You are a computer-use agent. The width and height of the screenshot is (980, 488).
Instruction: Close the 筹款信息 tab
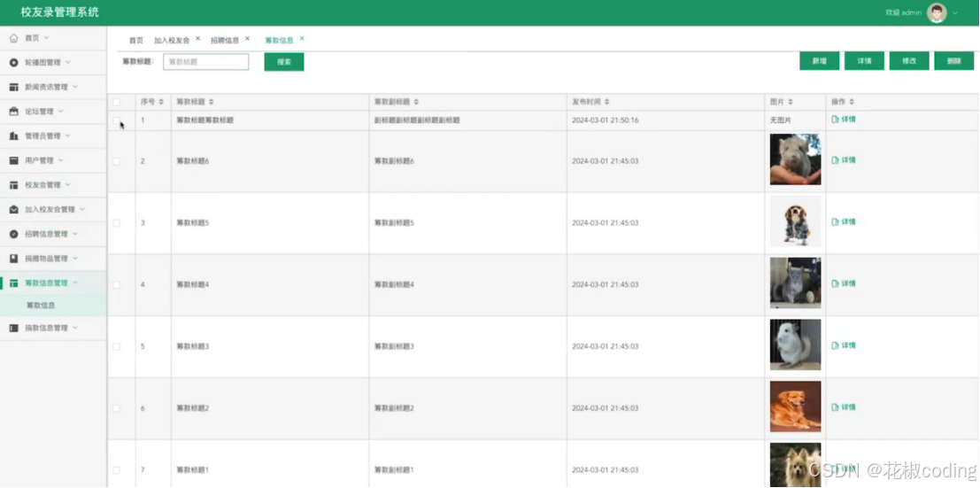(x=302, y=39)
